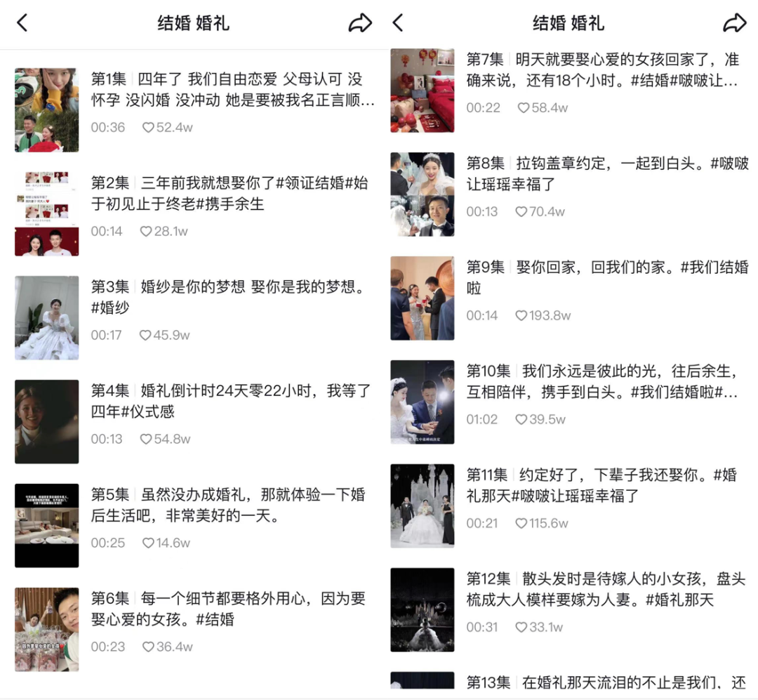Open 第9集 娶你回家 title text
This screenshot has width=758, height=700.
(608, 277)
